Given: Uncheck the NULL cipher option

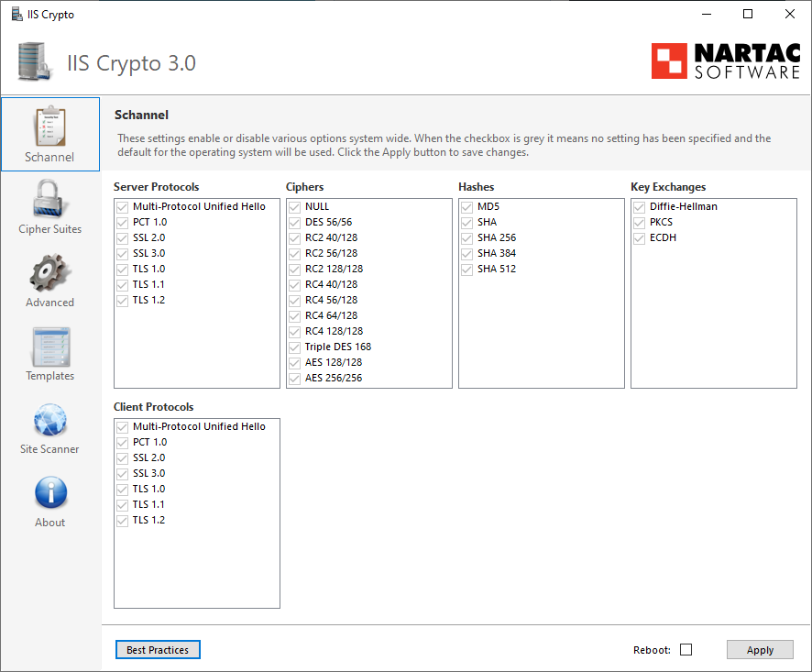Looking at the screenshot, I should (294, 206).
